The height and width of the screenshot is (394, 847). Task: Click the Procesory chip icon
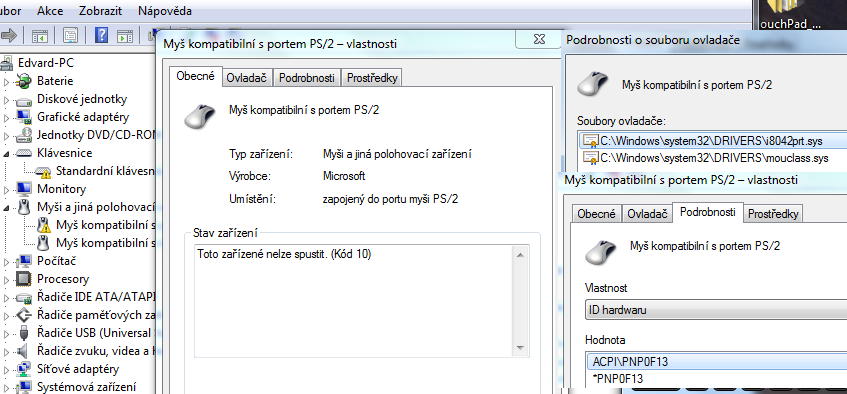coord(24,279)
